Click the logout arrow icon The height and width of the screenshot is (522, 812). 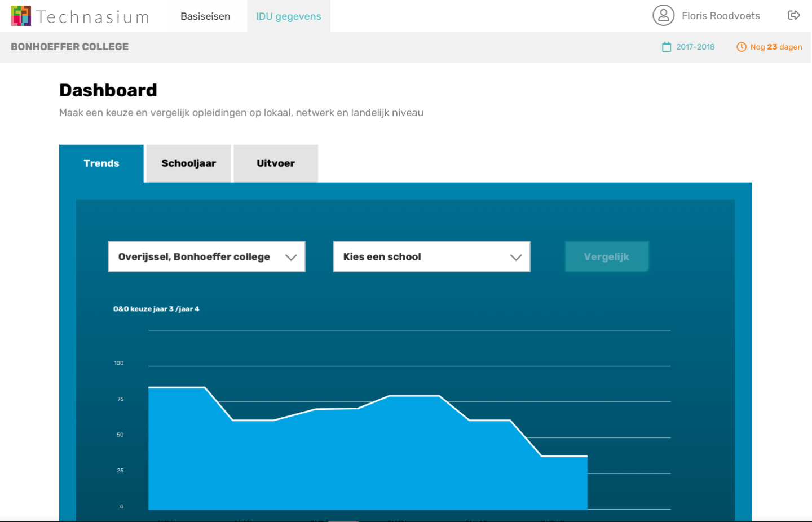(x=793, y=15)
